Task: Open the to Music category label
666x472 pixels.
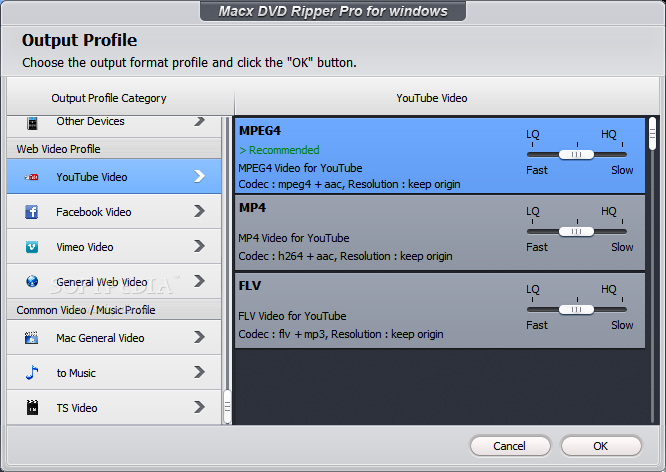Action: click(x=76, y=373)
